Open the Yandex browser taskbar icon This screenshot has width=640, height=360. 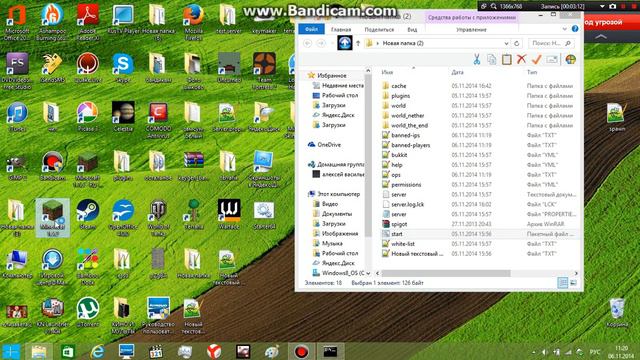[x=214, y=351]
